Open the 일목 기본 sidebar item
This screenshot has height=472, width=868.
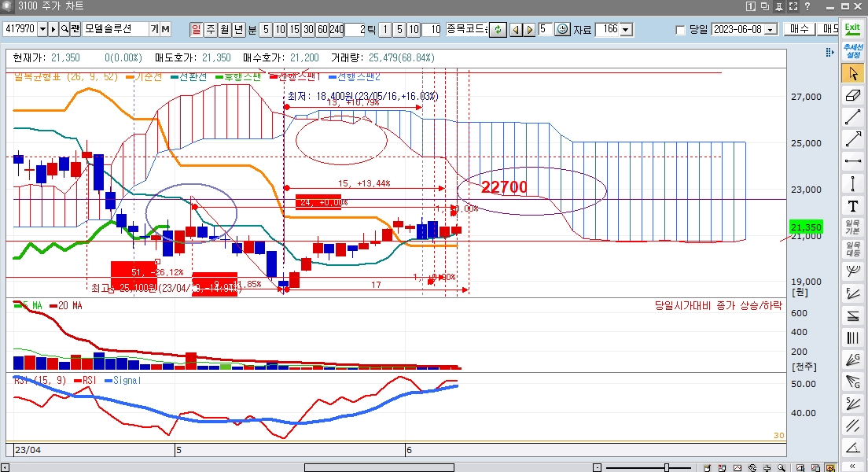coord(852,228)
